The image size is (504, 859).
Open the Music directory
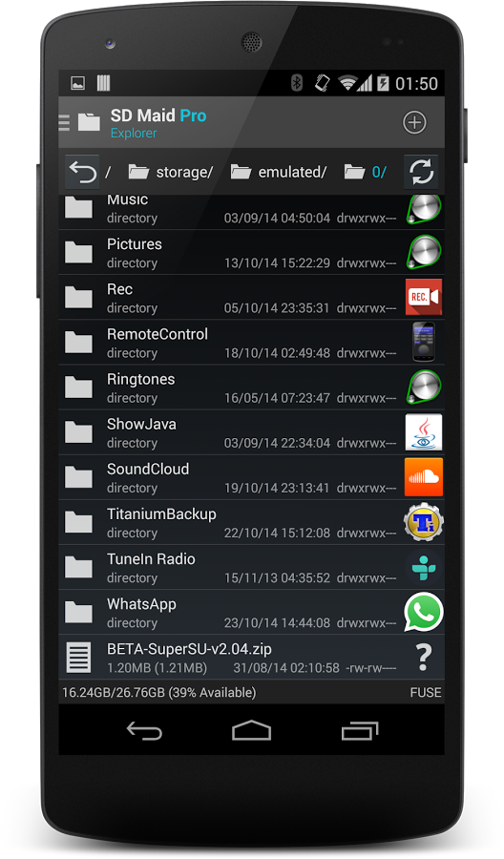tap(251, 211)
